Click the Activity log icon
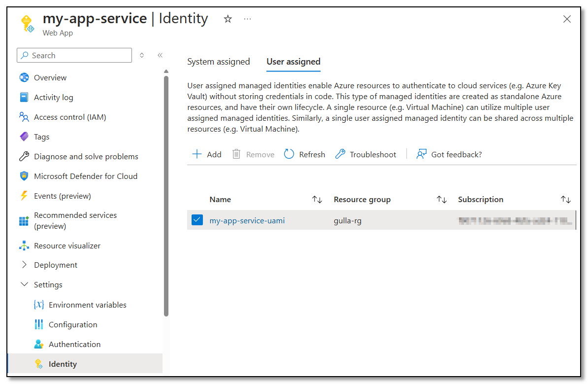Image resolution: width=588 pixels, height=384 pixels. [24, 97]
